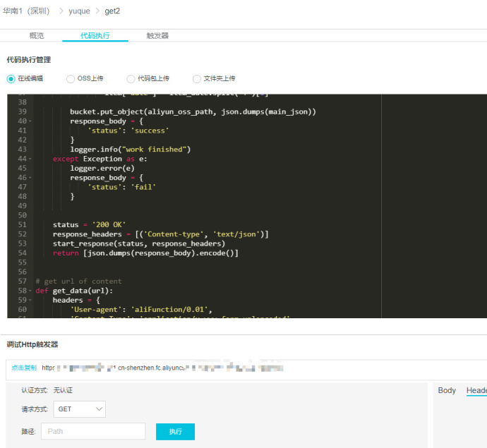
Task: Click the 代码执行管理 heading
Action: tap(29, 59)
